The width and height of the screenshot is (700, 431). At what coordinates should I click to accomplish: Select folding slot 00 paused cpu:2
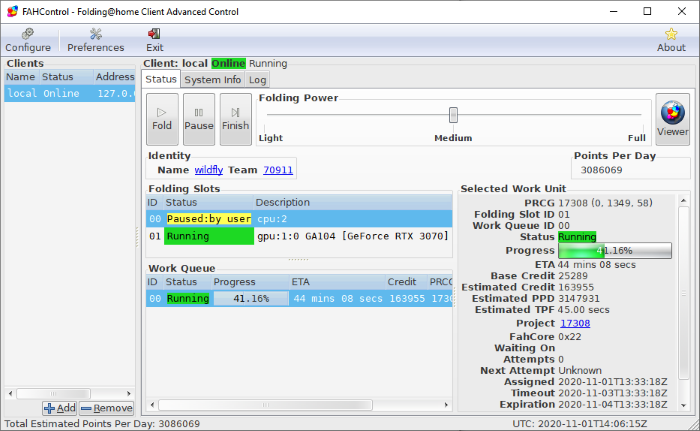[299, 219]
